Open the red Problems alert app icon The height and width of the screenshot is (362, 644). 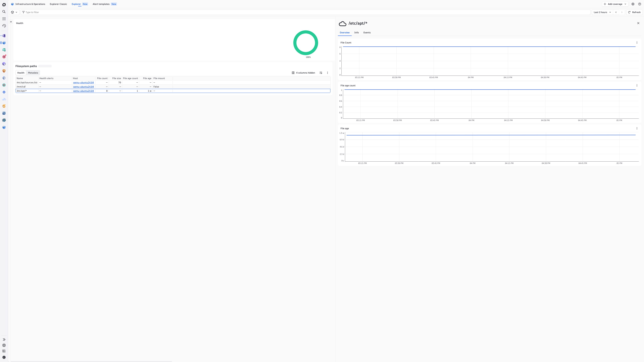(4, 57)
